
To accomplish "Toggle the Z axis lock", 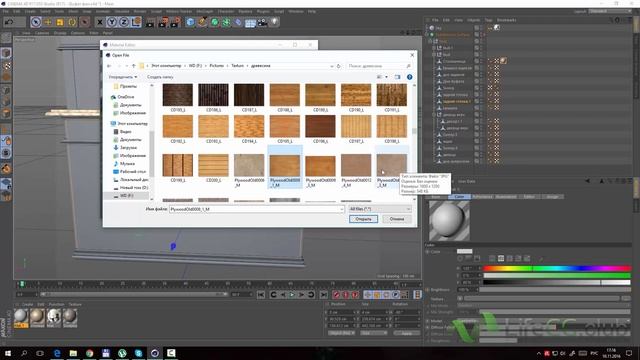I will pyautogui.click(x=123, y=22).
